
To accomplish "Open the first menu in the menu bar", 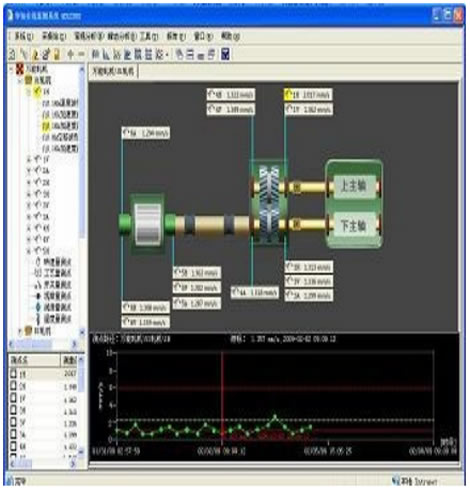I will (23, 36).
